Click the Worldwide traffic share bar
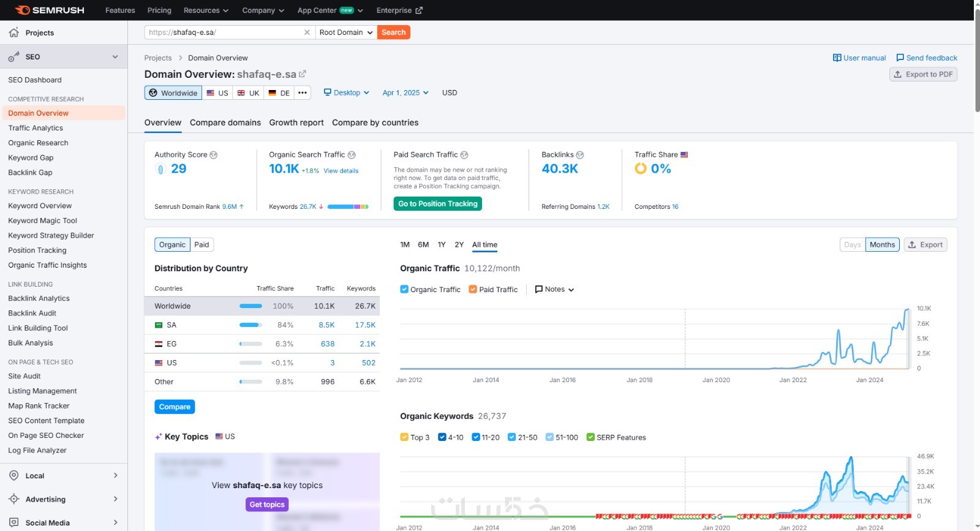The width and height of the screenshot is (980, 531). [x=251, y=306]
